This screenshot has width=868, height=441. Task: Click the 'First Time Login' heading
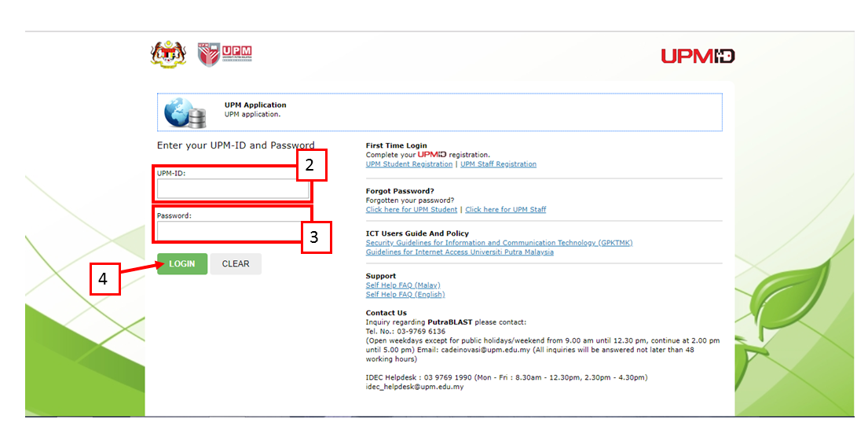click(x=397, y=145)
